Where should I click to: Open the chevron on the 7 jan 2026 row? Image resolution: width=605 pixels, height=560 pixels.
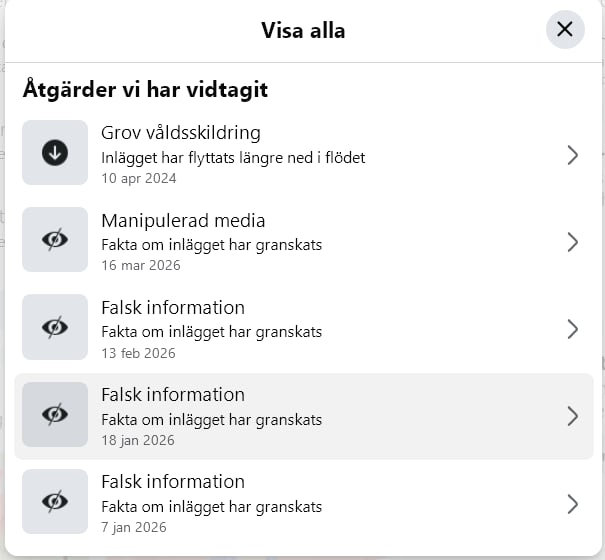[572, 503]
